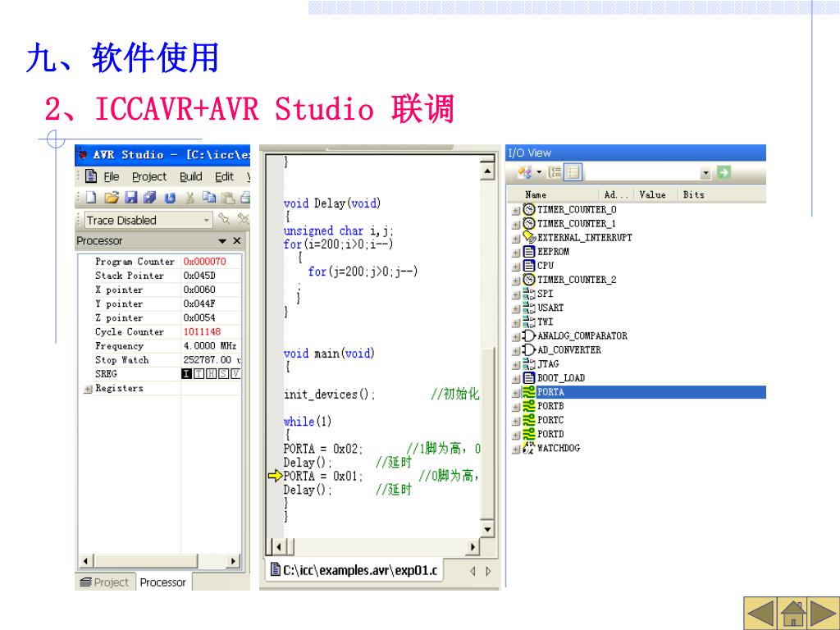Select the BOOT_LOAD row in I/O View

pyautogui.click(x=638, y=377)
